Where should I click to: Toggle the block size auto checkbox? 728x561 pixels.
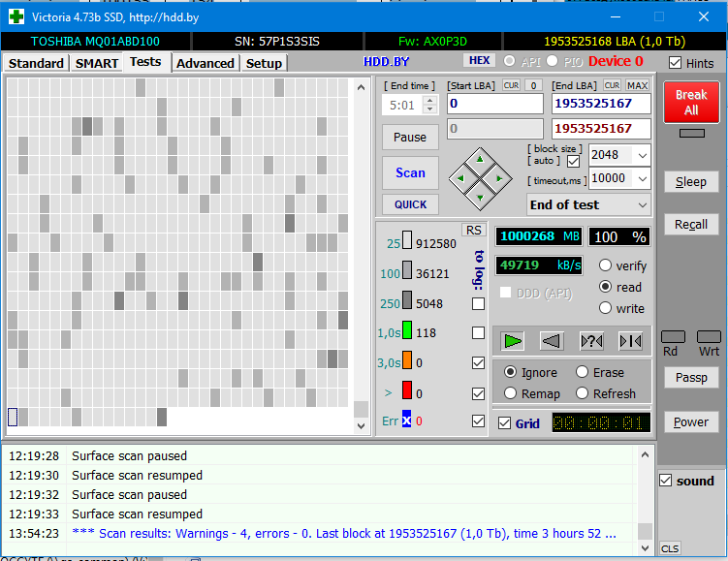pos(574,162)
